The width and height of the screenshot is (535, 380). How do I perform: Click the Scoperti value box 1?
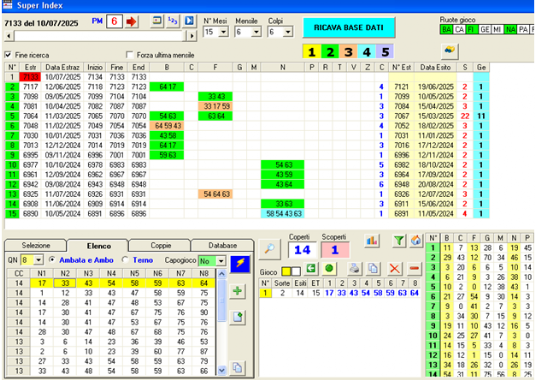[x=335, y=250]
